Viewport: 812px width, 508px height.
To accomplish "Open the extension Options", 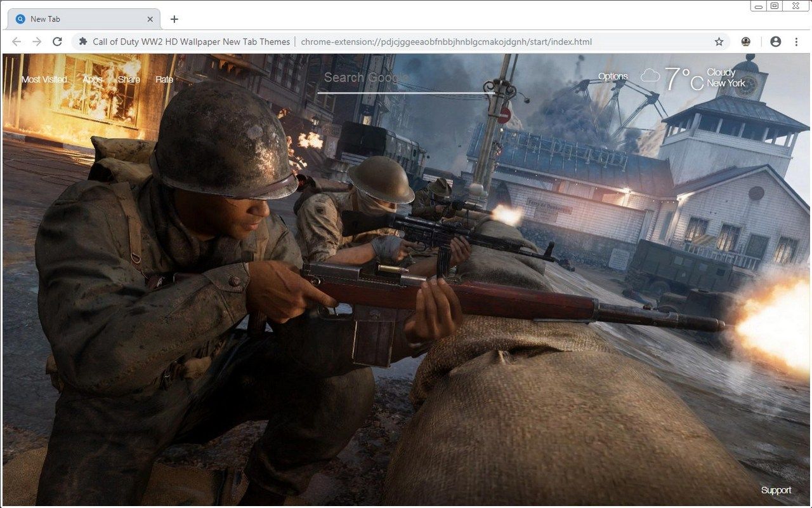I will (612, 76).
